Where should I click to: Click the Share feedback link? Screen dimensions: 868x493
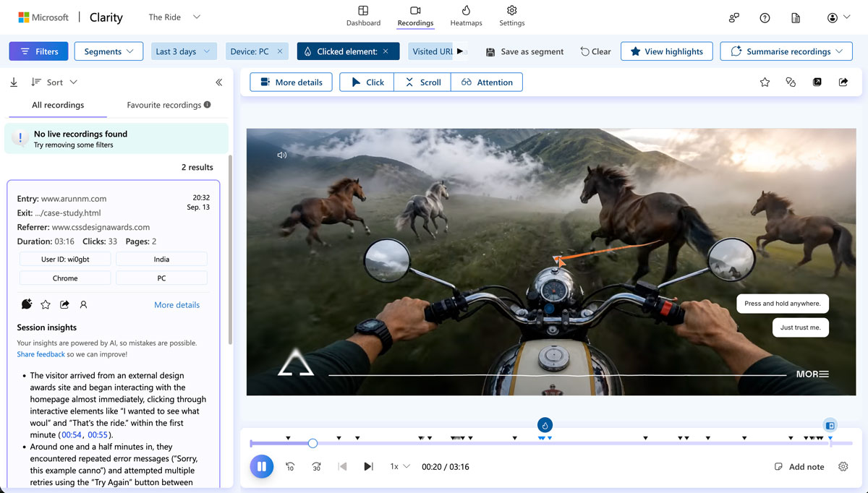tap(41, 354)
